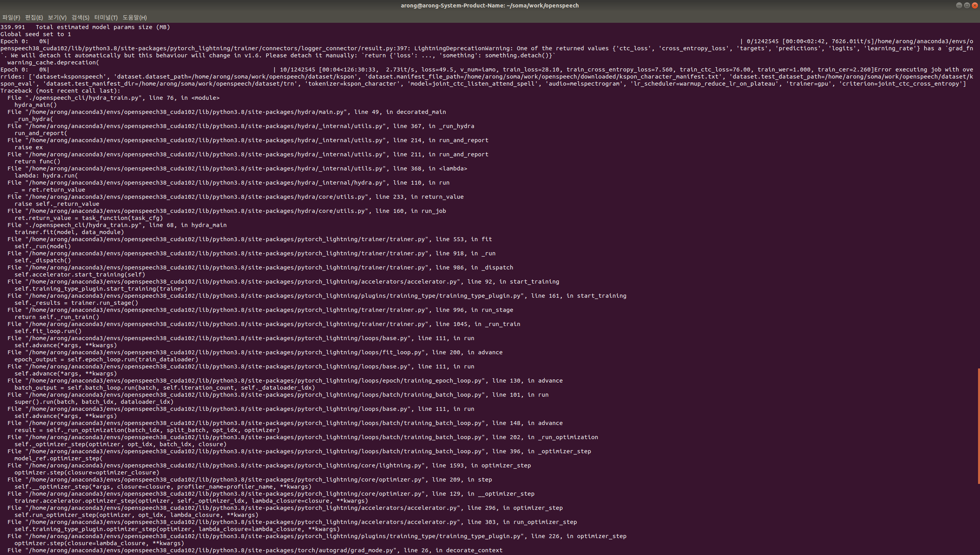Click the 'warning_cache.deprecation(' line
The image size is (980, 555).
pyautogui.click(x=53, y=62)
